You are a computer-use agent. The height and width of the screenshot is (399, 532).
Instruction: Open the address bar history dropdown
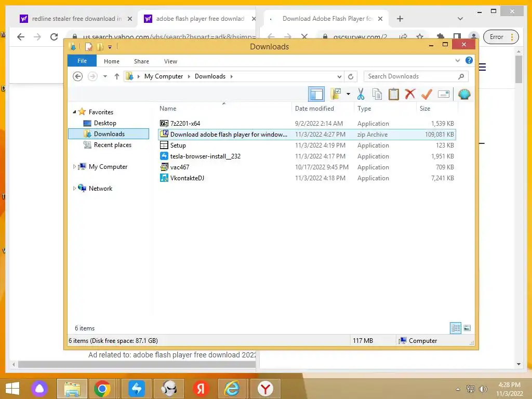pos(339,76)
